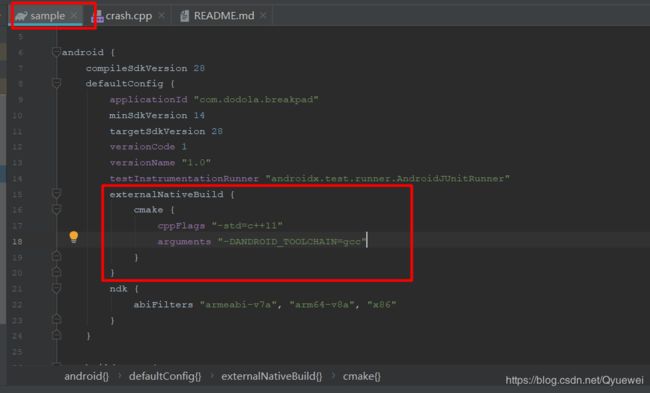Click the yellow lightbulb quick-fix icon
This screenshot has height=393, width=650.
coord(74,237)
